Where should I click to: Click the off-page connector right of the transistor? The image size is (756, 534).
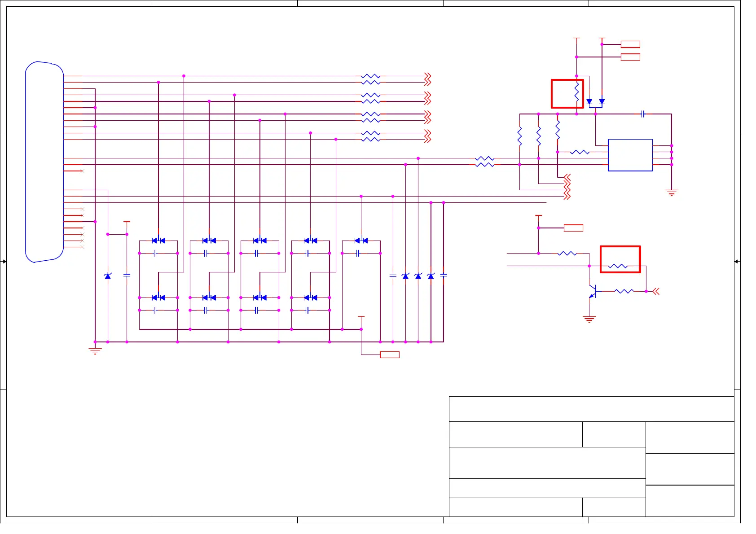click(x=656, y=292)
